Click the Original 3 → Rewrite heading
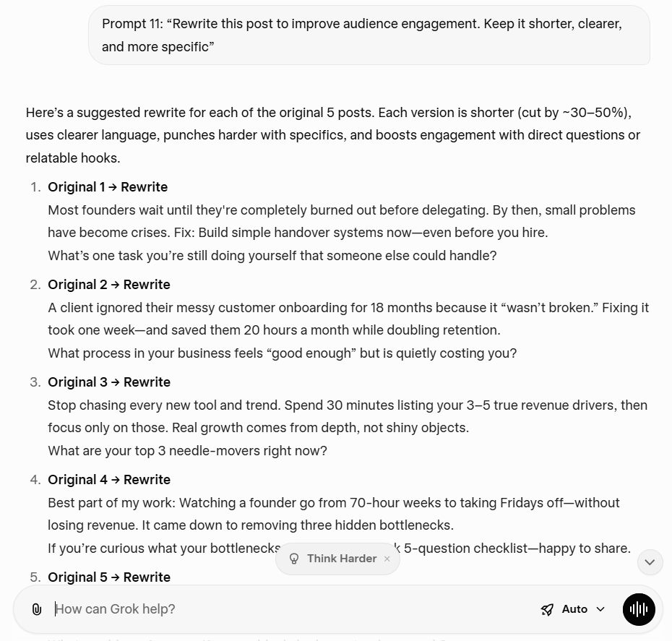The image size is (672, 641). pyautogui.click(x=109, y=382)
